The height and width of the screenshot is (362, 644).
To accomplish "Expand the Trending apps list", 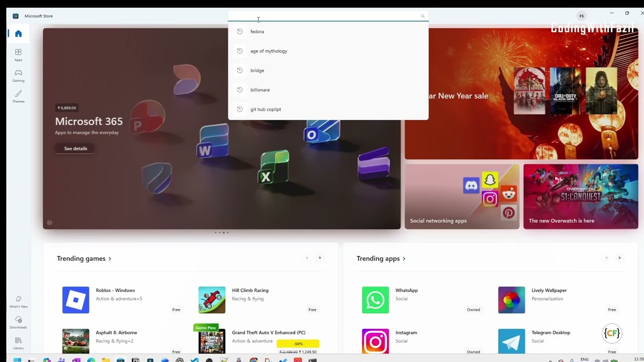I will click(x=381, y=258).
